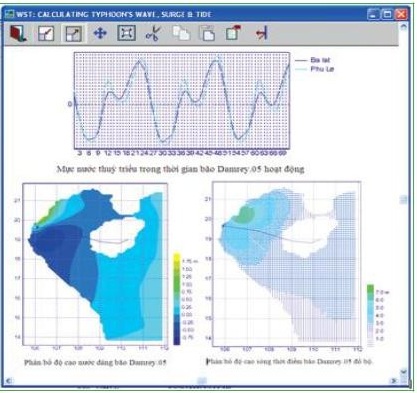Image resolution: width=417 pixels, height=393 pixels.
Task: Click the vertical scrollbar up arrow
Action: point(404,27)
